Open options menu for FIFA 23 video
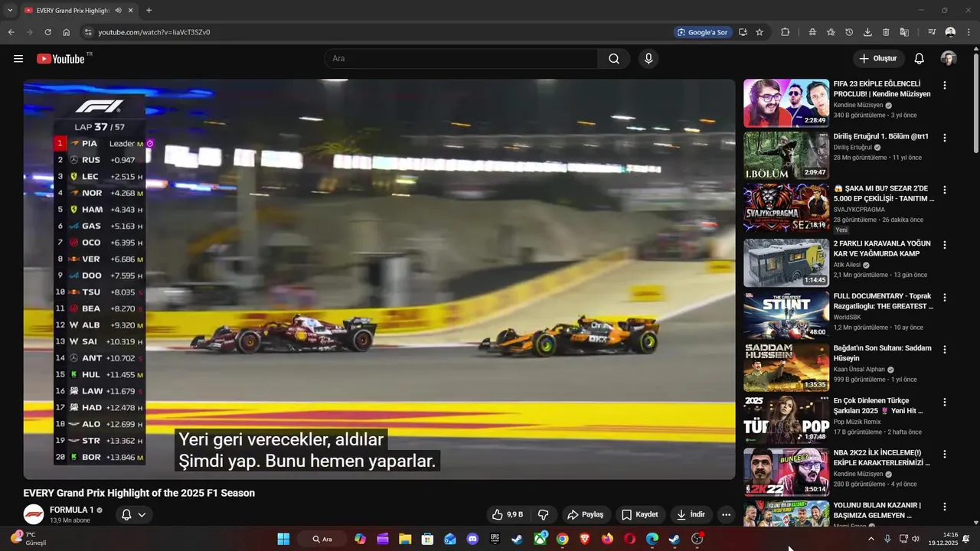Screen dimensions: 980x551 coord(945,86)
